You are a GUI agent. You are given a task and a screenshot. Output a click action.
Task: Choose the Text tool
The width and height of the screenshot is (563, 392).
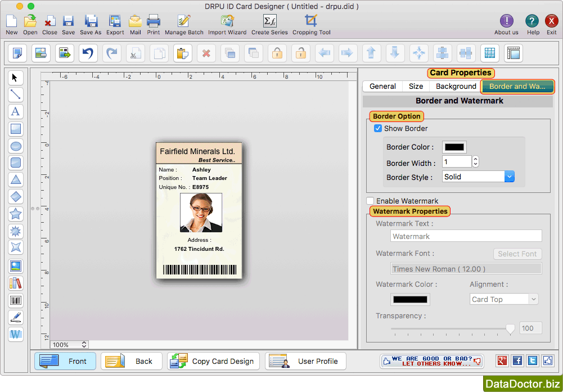pos(15,112)
